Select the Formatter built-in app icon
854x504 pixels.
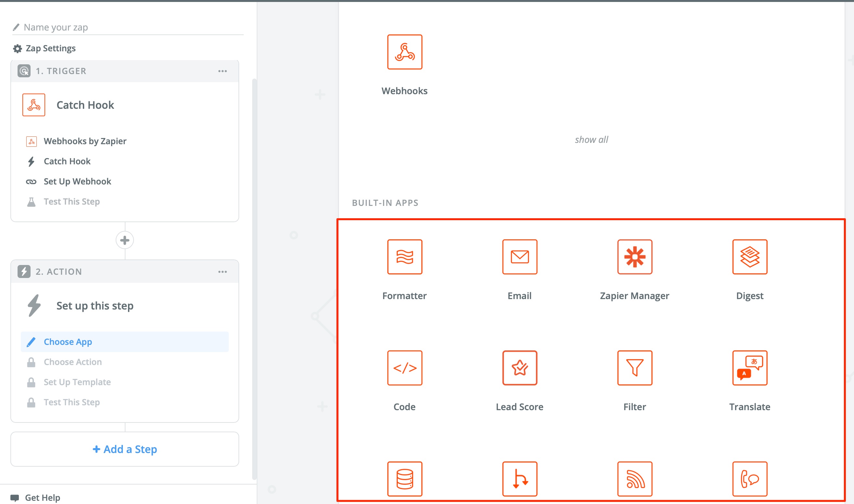[x=404, y=257]
